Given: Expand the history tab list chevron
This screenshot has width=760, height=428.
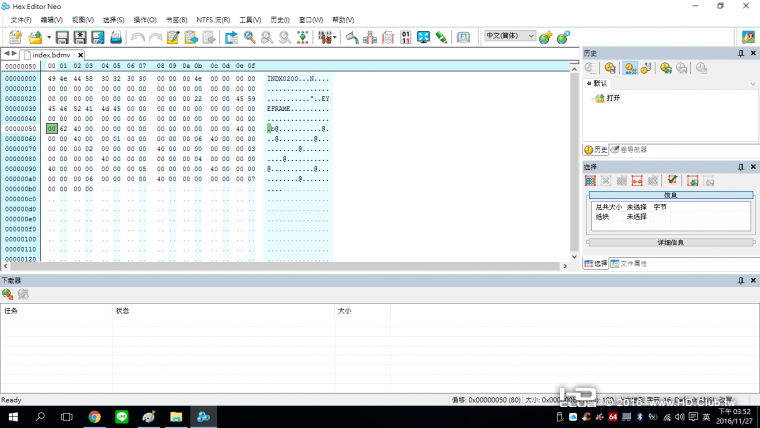Looking at the screenshot, I should tap(753, 84).
